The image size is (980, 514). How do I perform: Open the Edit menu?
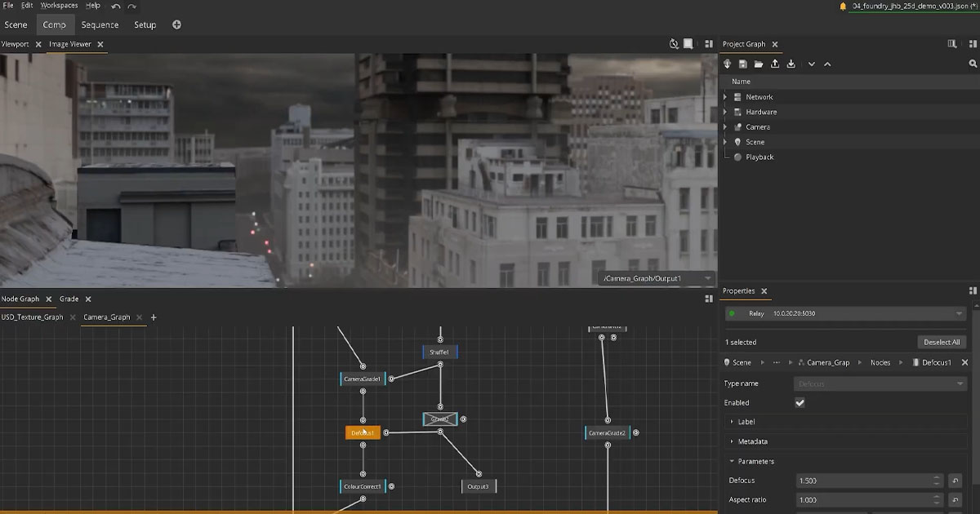tap(27, 6)
